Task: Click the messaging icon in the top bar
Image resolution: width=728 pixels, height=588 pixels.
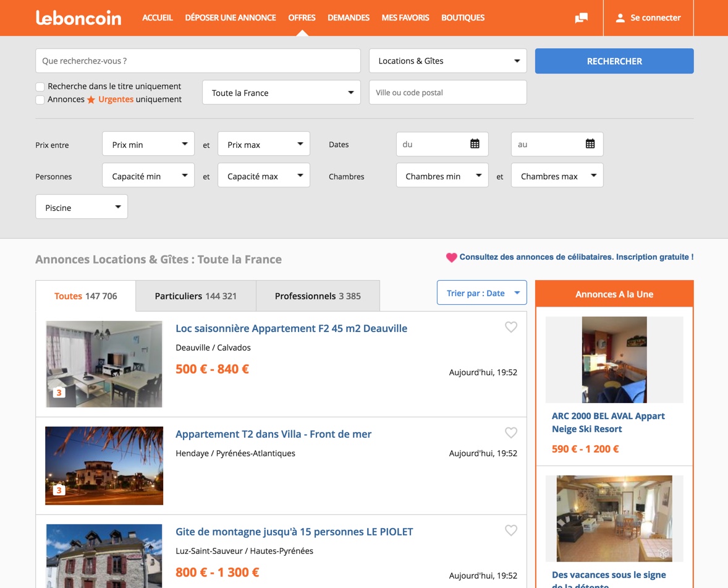Action: click(x=580, y=18)
